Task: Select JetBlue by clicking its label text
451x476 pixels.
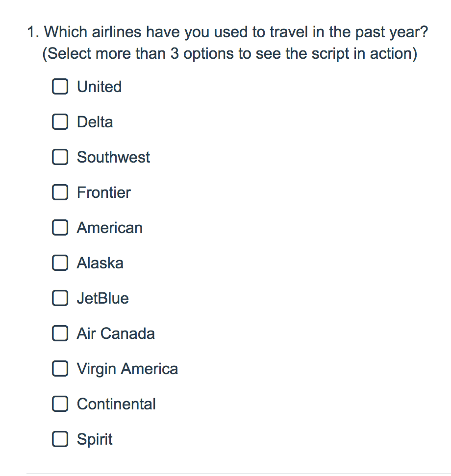Action: [x=102, y=298]
